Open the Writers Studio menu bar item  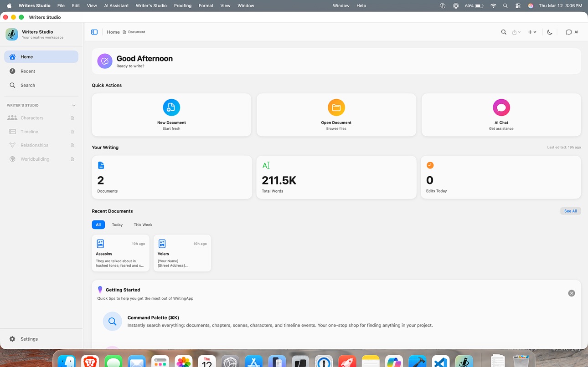click(35, 5)
